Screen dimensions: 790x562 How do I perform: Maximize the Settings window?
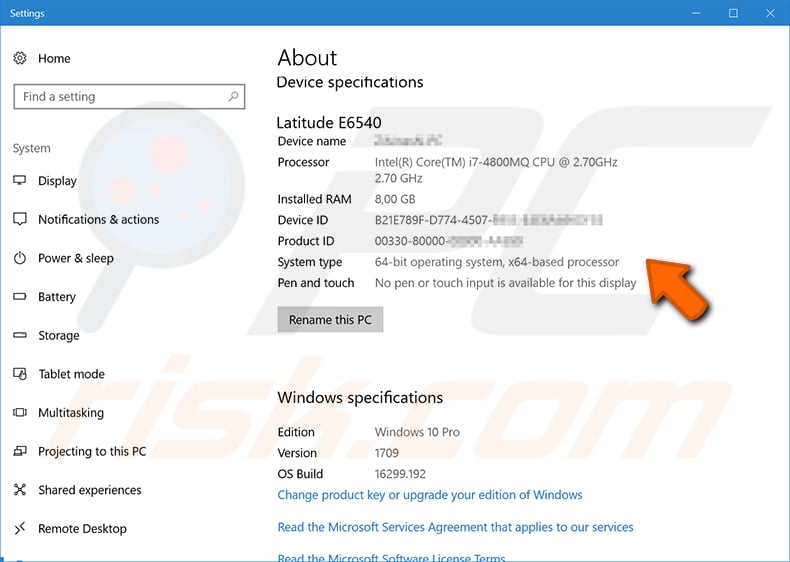[x=733, y=13]
